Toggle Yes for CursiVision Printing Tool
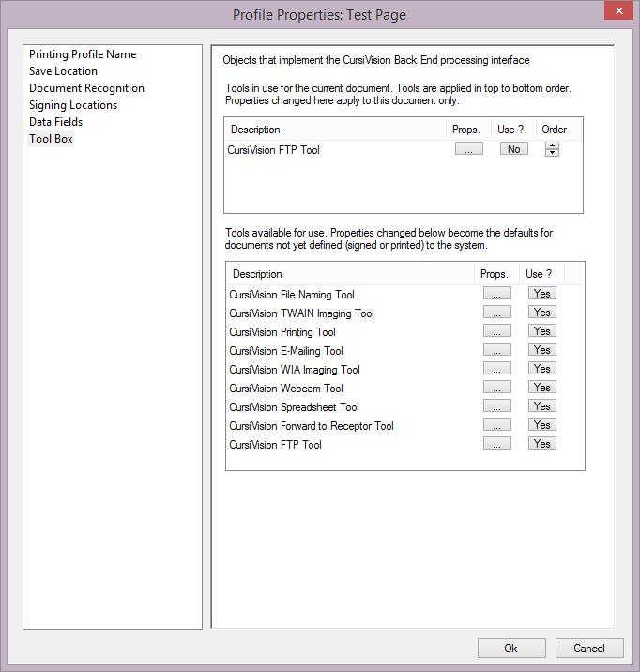Screen dimensions: 640x672 (x=541, y=331)
